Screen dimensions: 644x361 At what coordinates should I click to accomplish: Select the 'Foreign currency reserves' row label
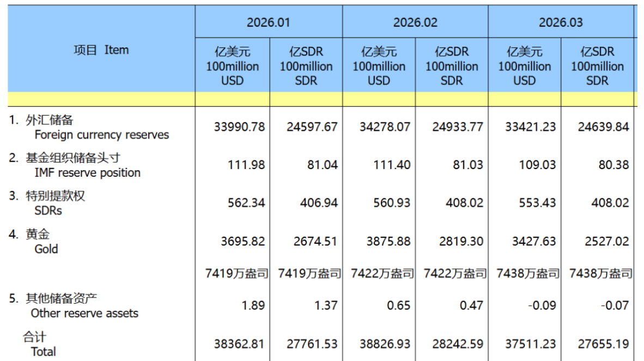101,135
